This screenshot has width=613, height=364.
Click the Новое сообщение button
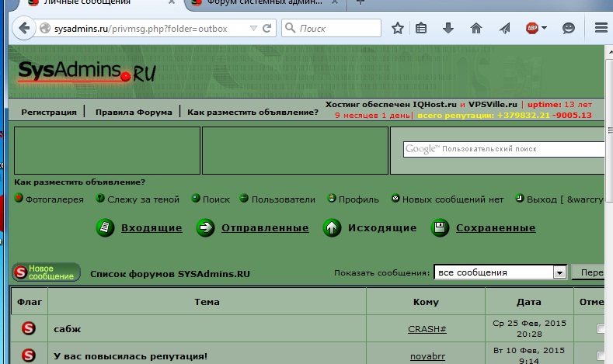pos(46,272)
